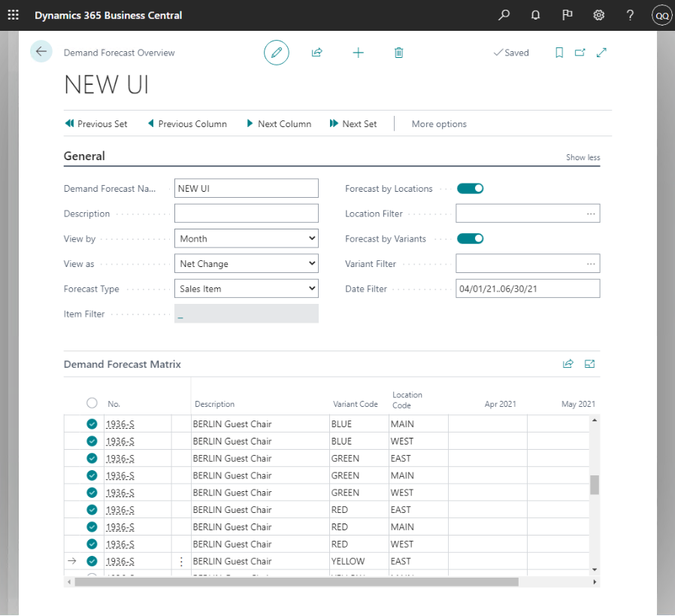The width and height of the screenshot is (675, 616).
Task: Click Previous Set
Action: pyautogui.click(x=96, y=124)
